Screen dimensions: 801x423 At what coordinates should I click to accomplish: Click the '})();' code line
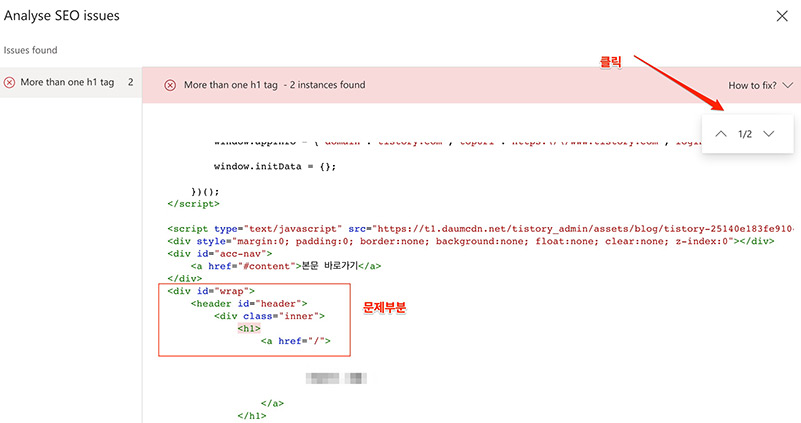pyautogui.click(x=205, y=192)
